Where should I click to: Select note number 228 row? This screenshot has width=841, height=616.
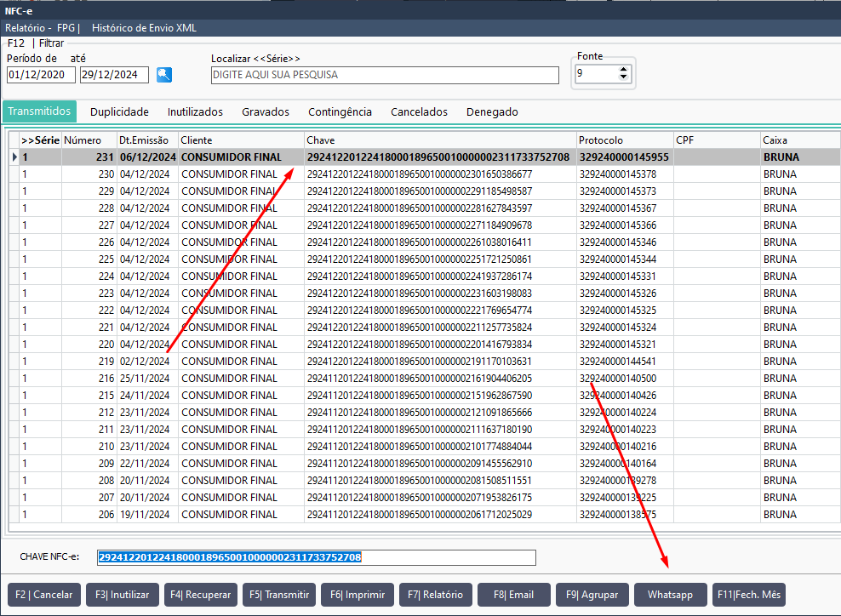tap(425, 208)
